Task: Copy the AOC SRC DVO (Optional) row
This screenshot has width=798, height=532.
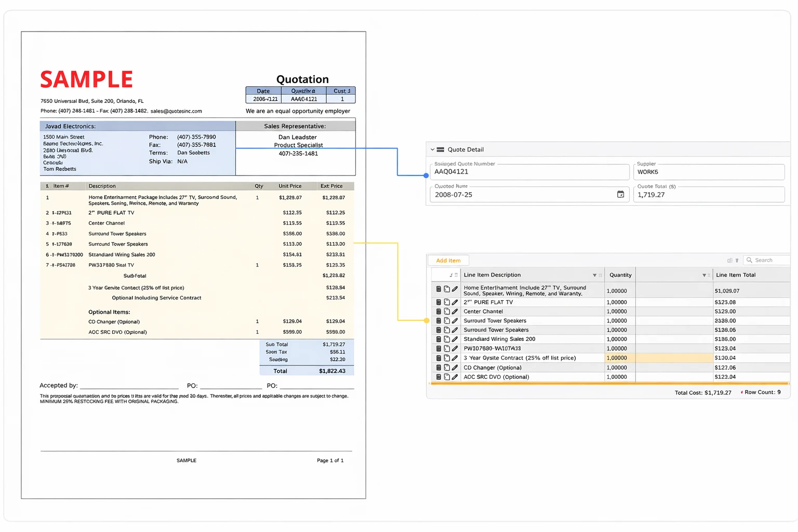Action: [447, 377]
